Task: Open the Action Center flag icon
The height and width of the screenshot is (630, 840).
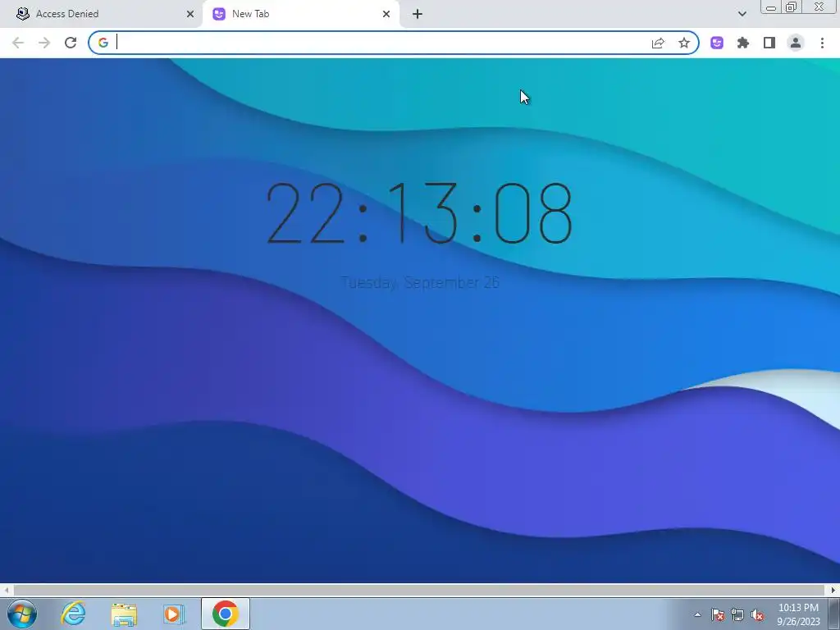Action: pyautogui.click(x=717, y=614)
